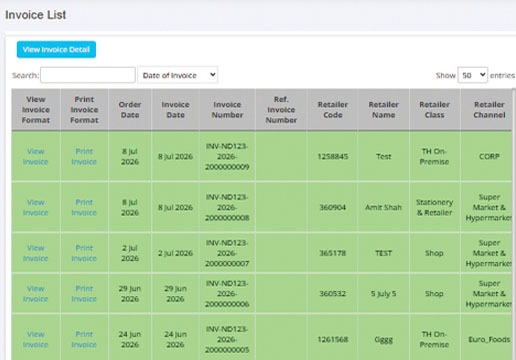
Task: Open Print Invoice link for Gggg row
Action: pos(84,339)
